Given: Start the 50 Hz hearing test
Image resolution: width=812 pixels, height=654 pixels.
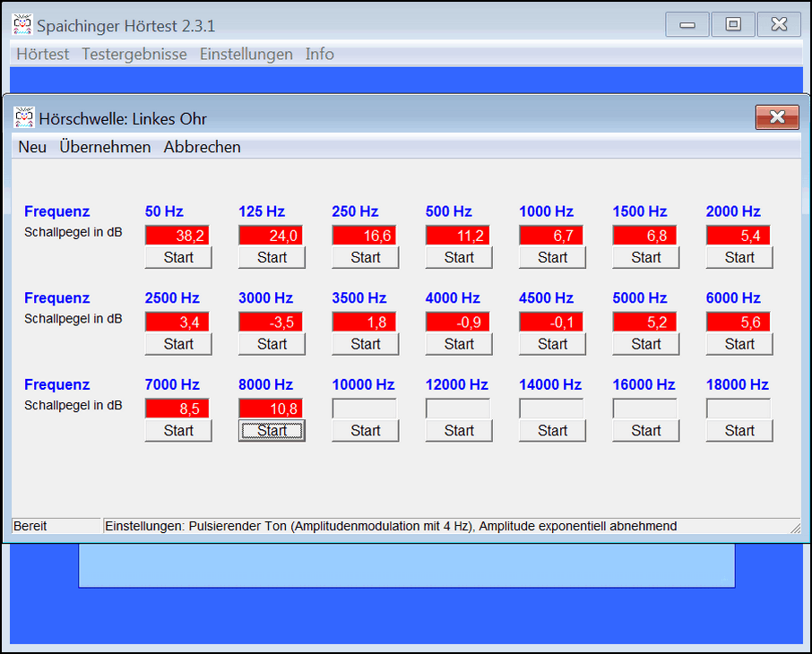Looking at the screenshot, I should point(178,258).
